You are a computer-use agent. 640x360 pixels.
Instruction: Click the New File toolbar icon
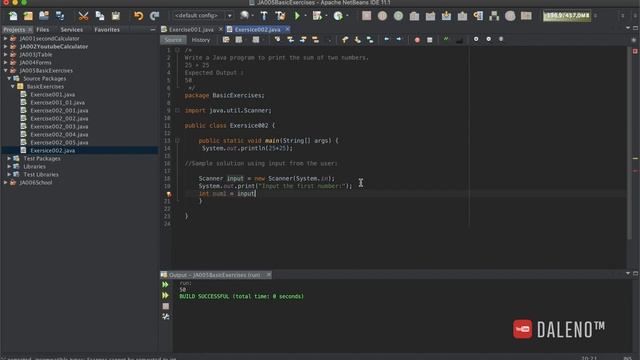pyautogui.click(x=13, y=16)
